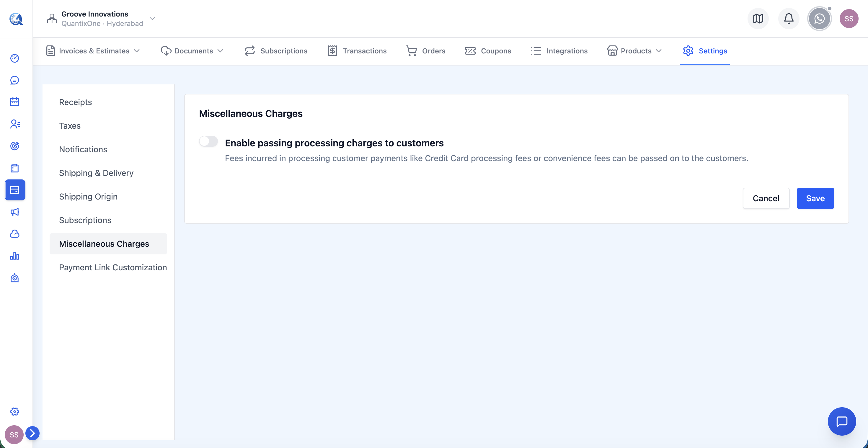Open the calendar icon in left sidebar
868x448 pixels.
[x=14, y=102]
